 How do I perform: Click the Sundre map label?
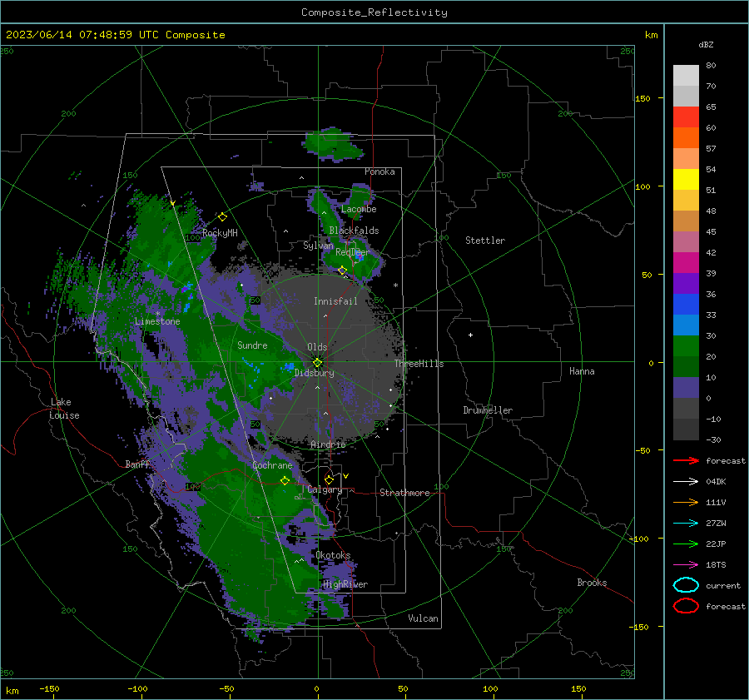[252, 345]
